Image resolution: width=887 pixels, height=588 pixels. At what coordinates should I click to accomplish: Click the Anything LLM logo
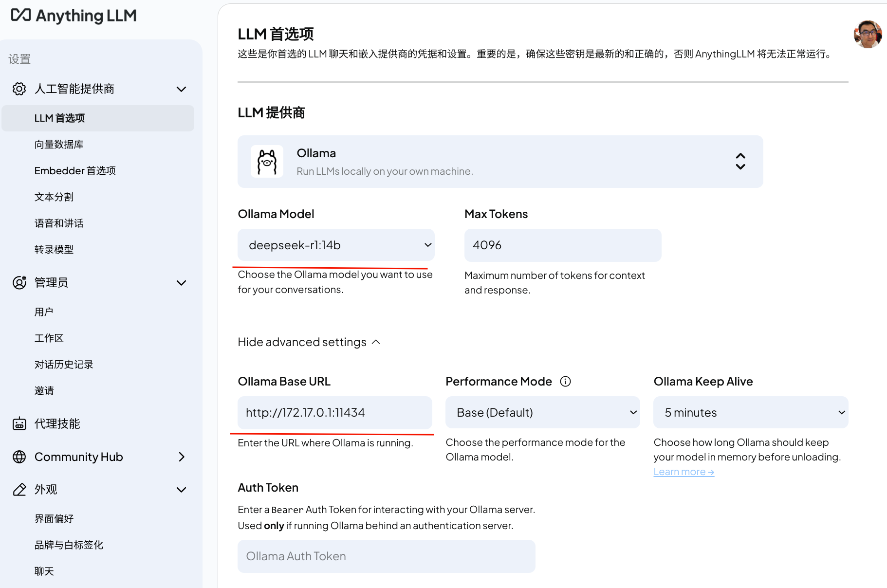(x=74, y=16)
